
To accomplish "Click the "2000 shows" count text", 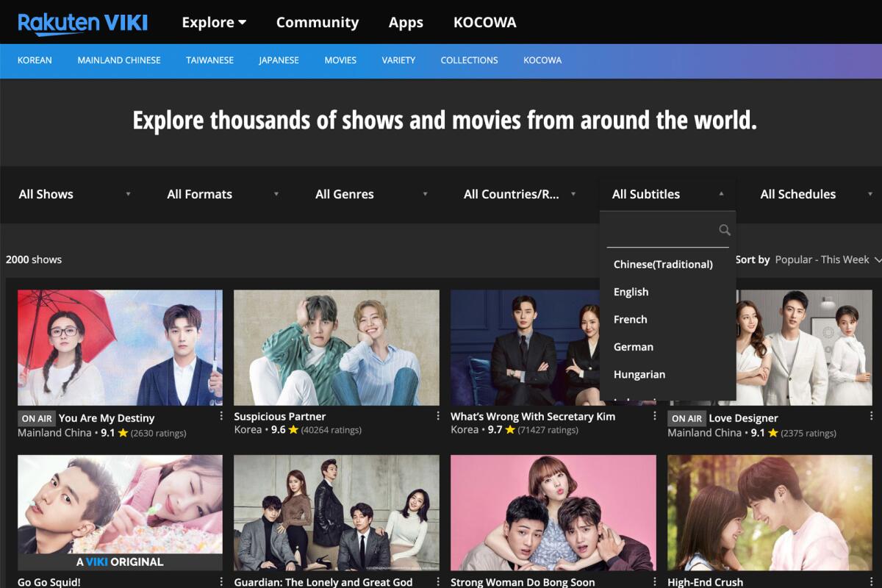I will coord(34,259).
